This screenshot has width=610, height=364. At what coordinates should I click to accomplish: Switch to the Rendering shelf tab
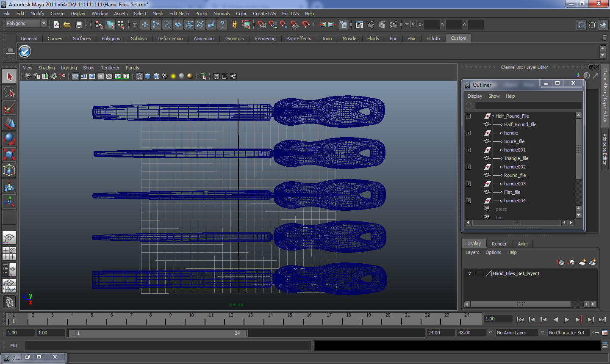pyautogui.click(x=265, y=39)
